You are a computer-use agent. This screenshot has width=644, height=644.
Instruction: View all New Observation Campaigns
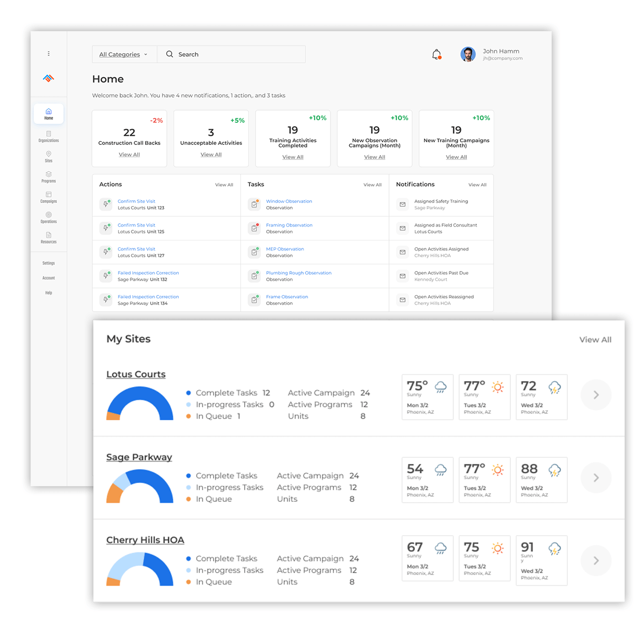tap(375, 157)
